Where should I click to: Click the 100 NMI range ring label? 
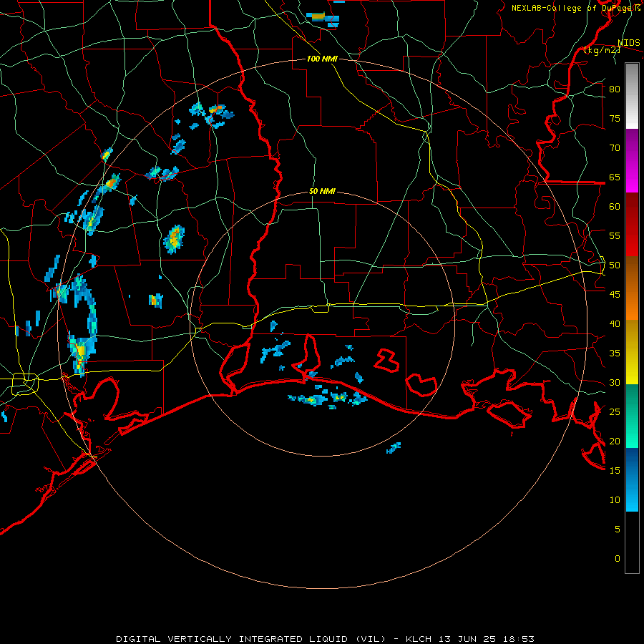pyautogui.click(x=322, y=59)
